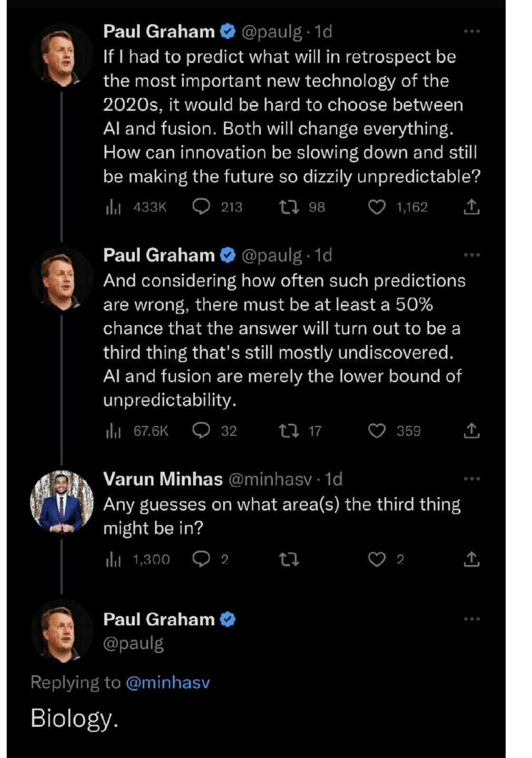This screenshot has height=758, width=532.
Task: Reply to the tweet with 32 comments
Action: point(202,431)
